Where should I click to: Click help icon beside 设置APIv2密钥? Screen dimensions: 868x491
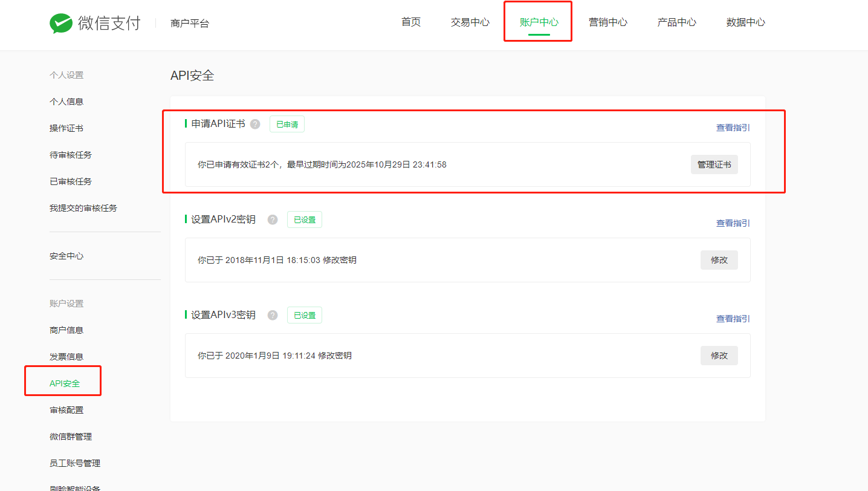pyautogui.click(x=273, y=219)
